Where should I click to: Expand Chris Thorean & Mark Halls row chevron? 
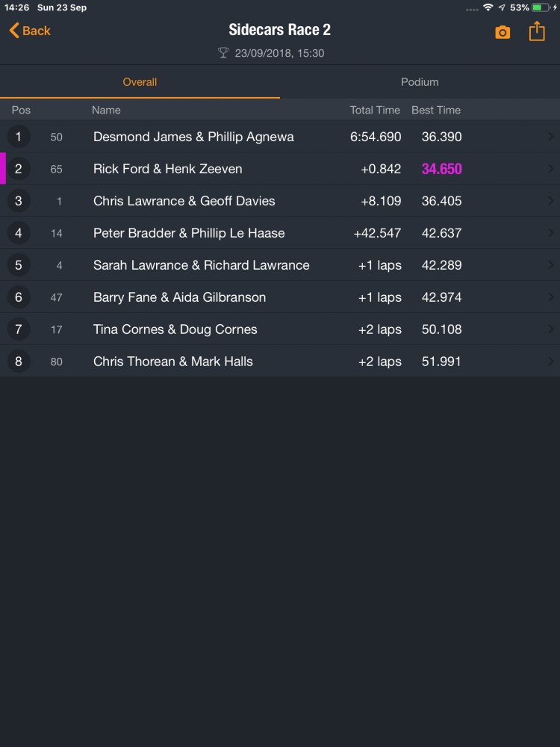(x=550, y=362)
